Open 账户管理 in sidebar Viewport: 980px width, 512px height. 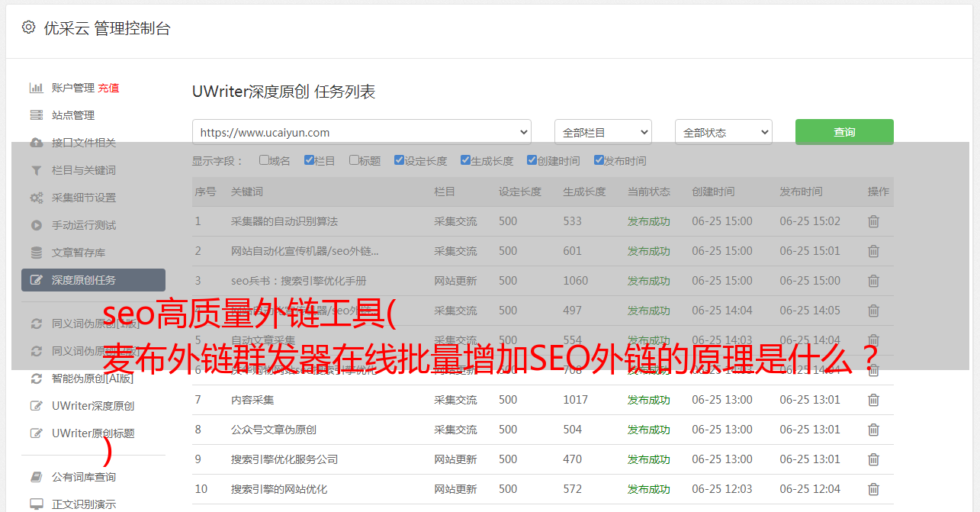click(73, 88)
